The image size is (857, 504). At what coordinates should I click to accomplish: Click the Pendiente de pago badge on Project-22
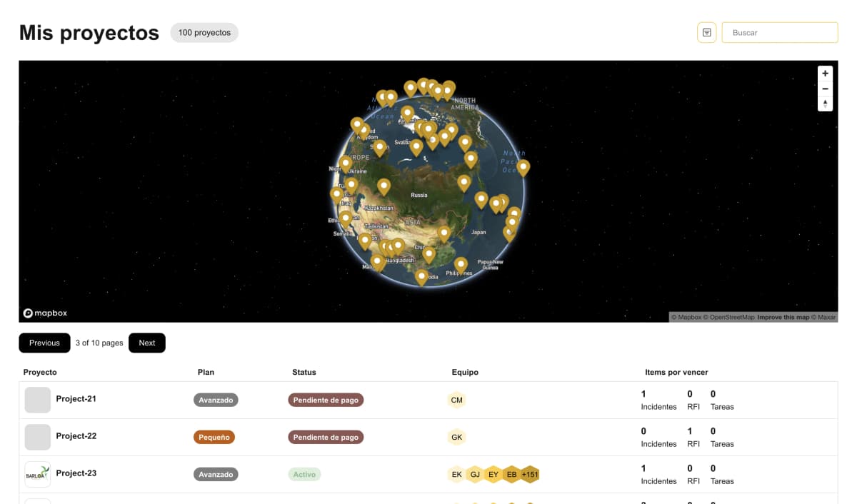326,437
